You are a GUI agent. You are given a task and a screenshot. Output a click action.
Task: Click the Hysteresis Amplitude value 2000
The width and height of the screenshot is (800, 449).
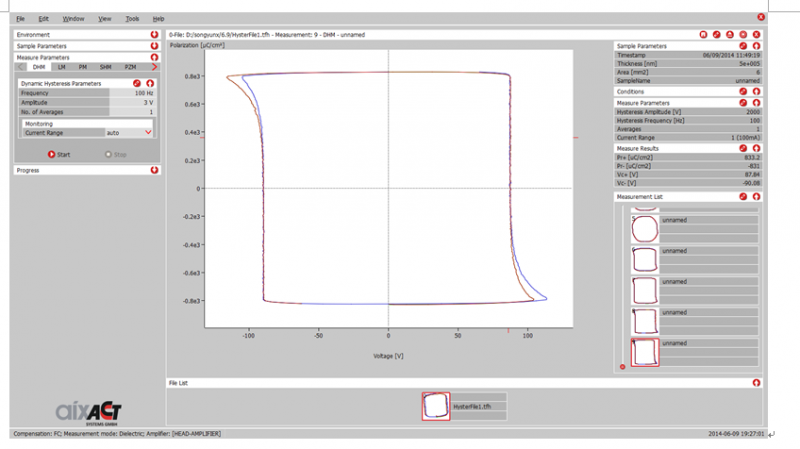tap(753, 112)
